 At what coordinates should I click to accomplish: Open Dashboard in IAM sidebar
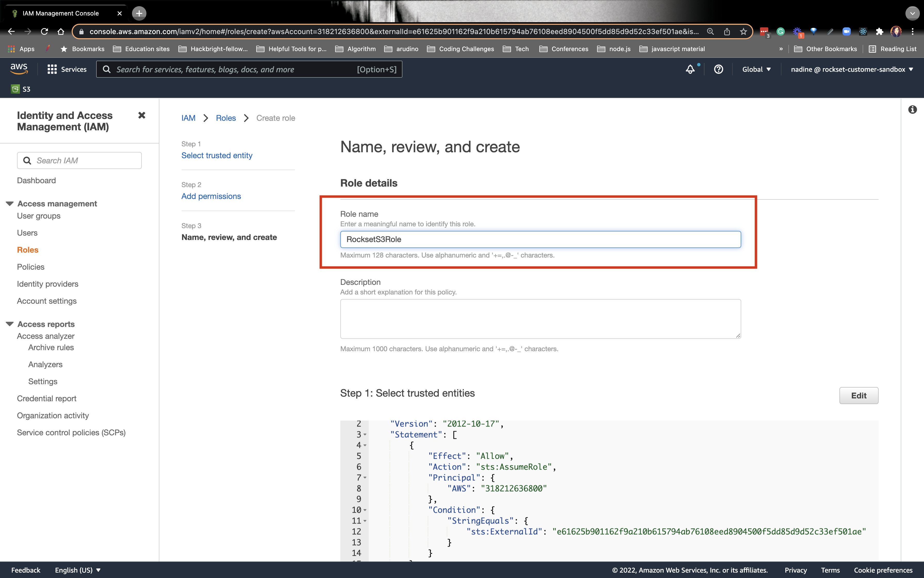(x=36, y=180)
